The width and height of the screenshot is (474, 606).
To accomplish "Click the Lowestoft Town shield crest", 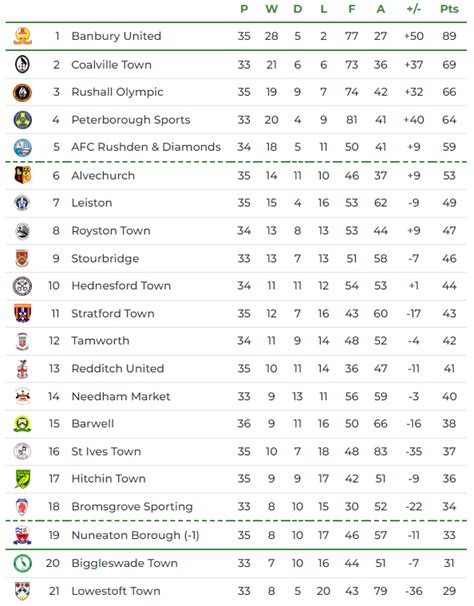I will click(22, 591).
